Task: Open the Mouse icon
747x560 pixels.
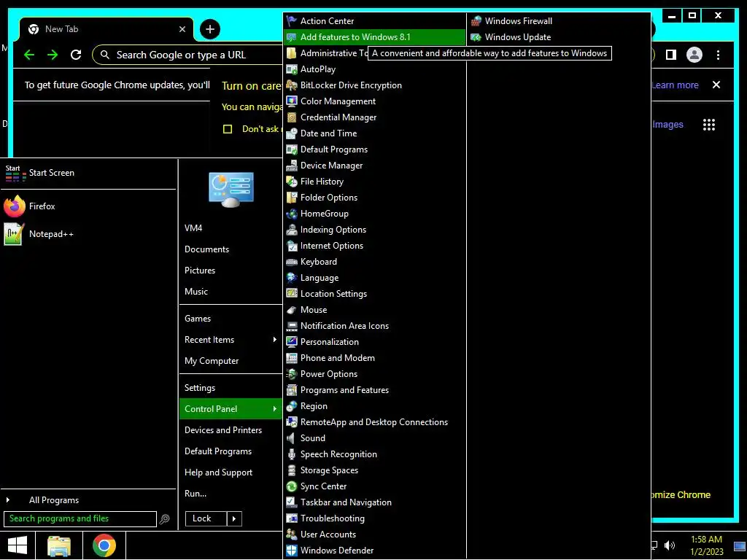Action: coord(292,310)
